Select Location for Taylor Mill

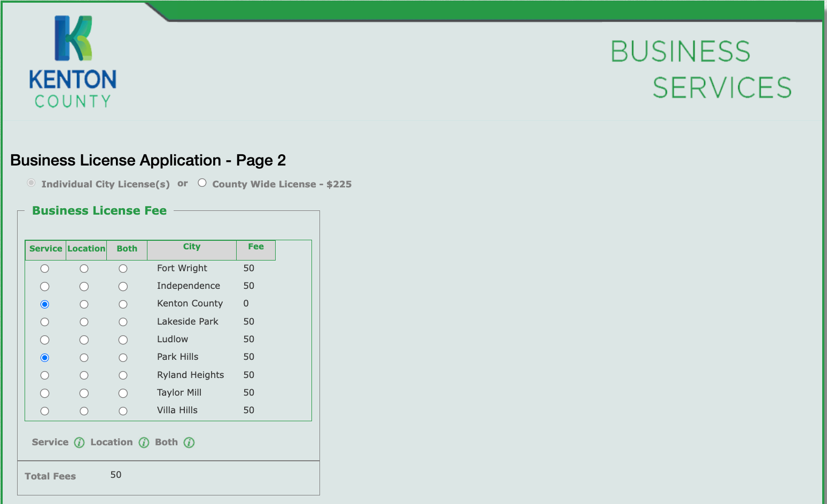pos(84,393)
